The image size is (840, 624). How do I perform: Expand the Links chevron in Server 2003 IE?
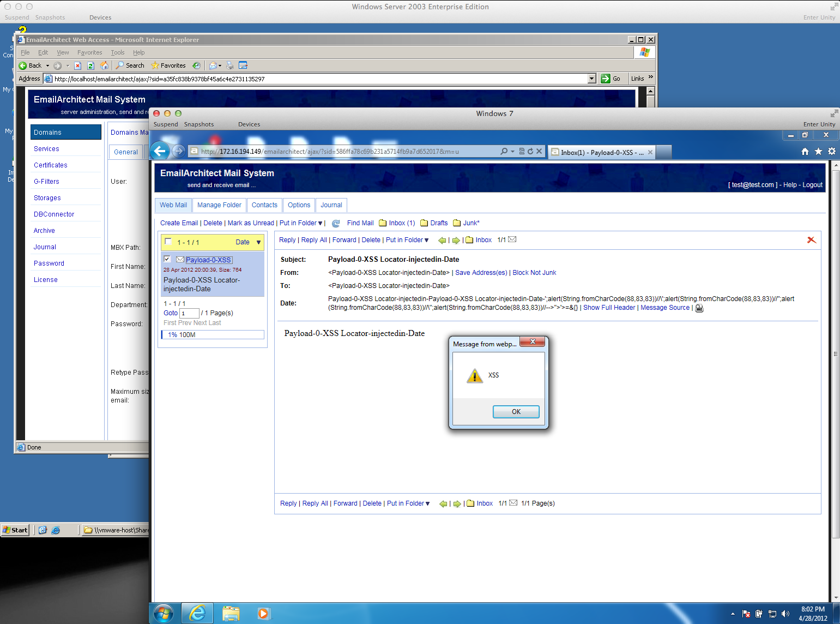[650, 77]
